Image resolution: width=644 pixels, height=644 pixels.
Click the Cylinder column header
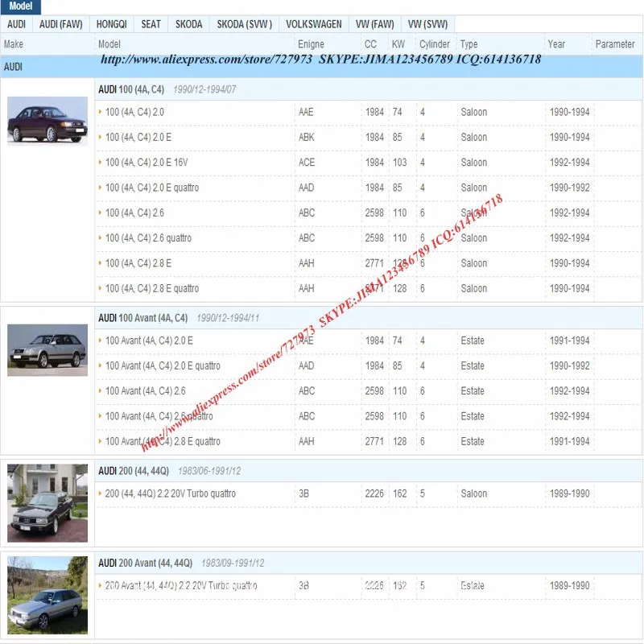point(435,44)
